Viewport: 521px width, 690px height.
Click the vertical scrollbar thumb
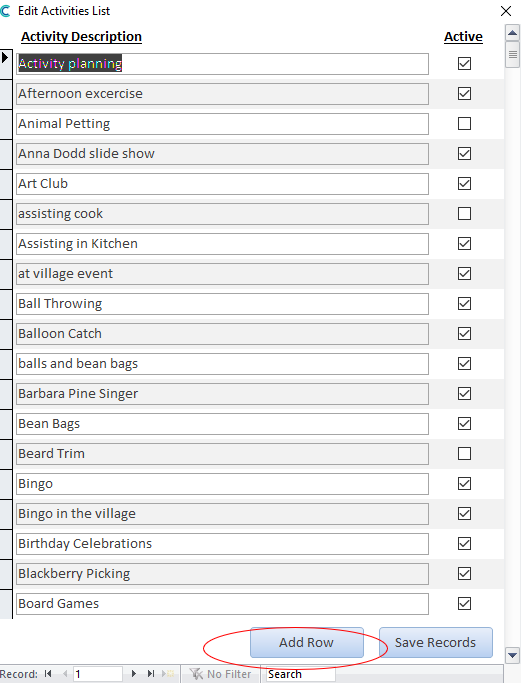(512, 55)
